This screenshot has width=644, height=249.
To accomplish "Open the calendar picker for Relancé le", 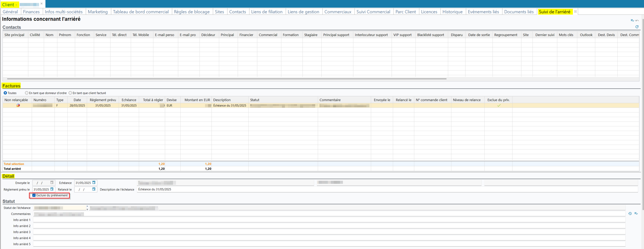I will (x=94, y=189).
